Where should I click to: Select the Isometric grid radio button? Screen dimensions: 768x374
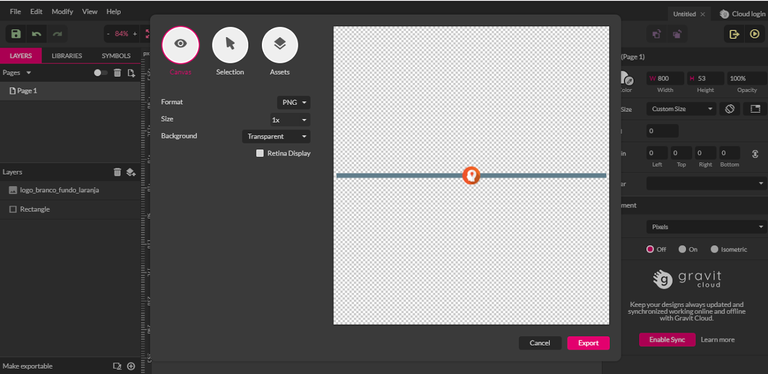[x=714, y=249]
